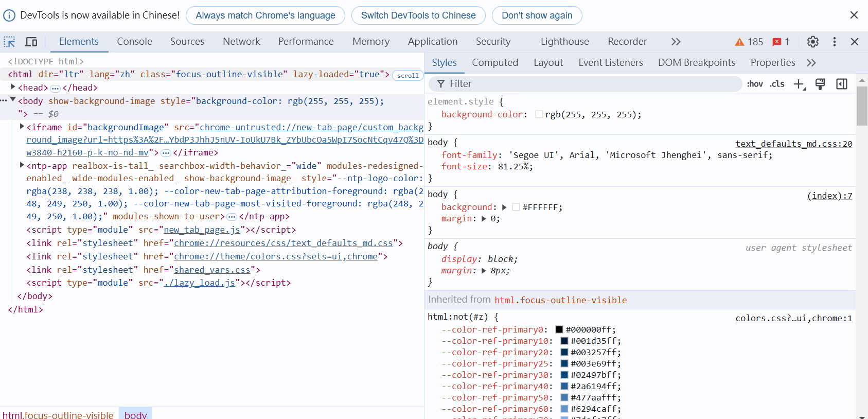
Task: Open chrome://theme/colors.css href link
Action: (276, 256)
